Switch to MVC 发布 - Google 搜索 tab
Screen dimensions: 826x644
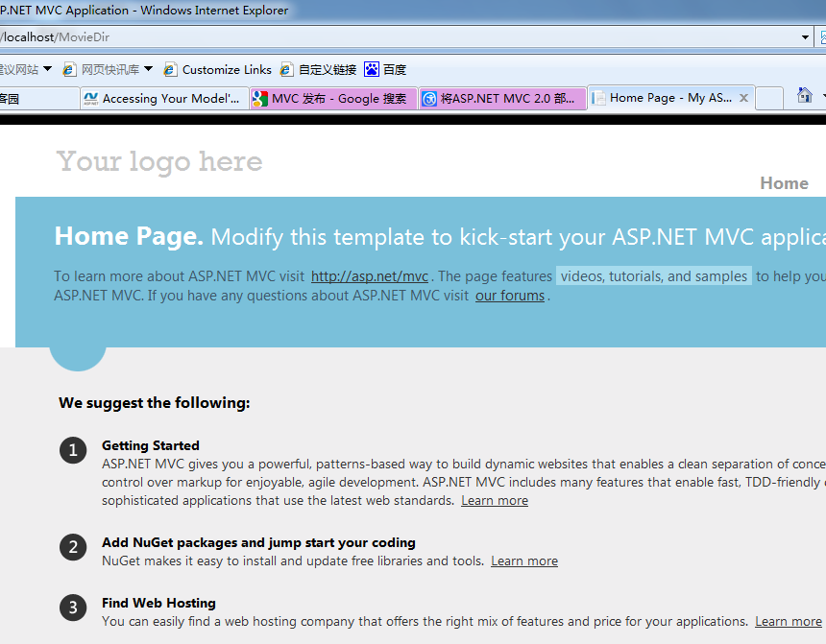[x=333, y=99]
